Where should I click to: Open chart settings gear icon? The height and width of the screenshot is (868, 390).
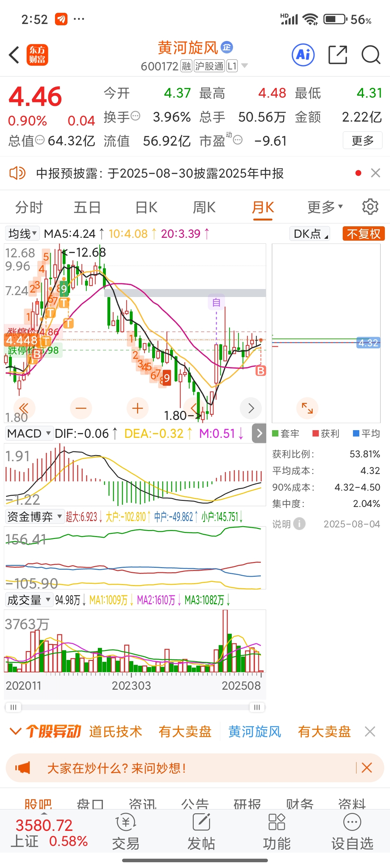point(370,206)
